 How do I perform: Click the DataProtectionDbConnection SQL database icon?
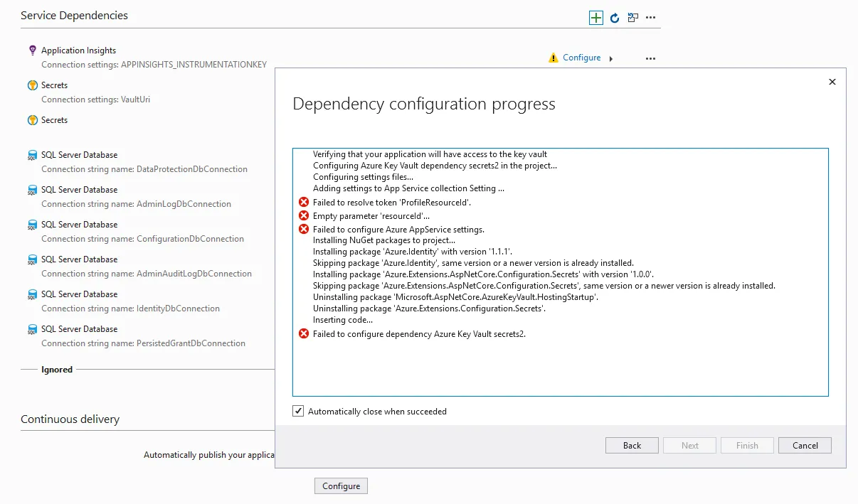[x=32, y=155]
